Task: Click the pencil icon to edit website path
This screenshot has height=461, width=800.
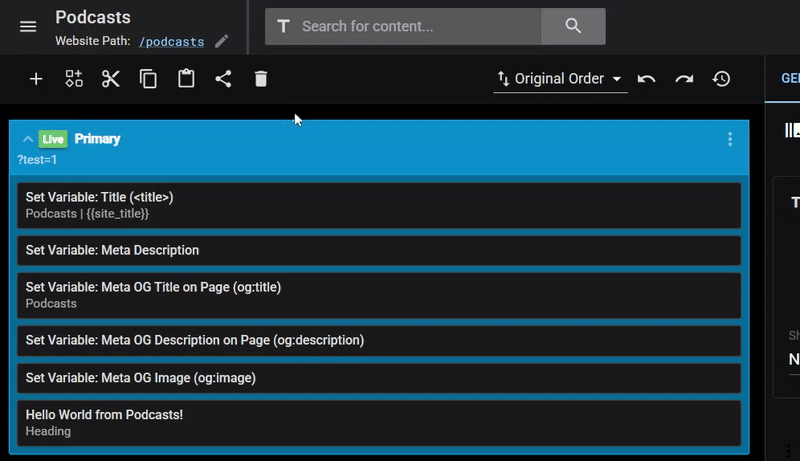Action: [x=222, y=42]
